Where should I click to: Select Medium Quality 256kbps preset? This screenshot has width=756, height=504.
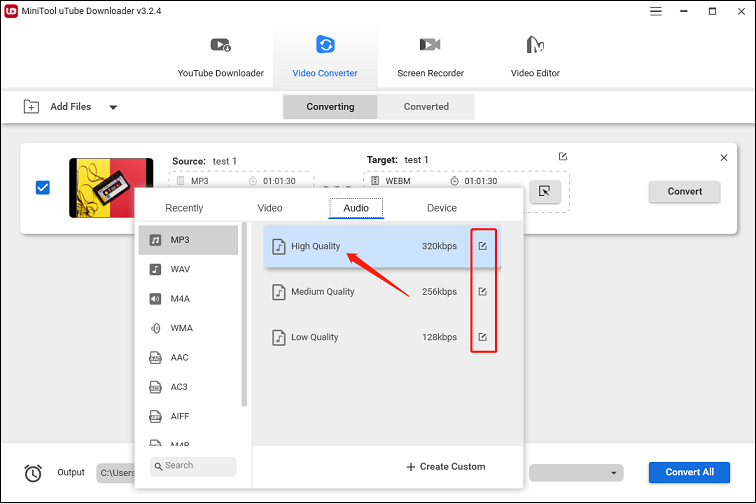click(x=382, y=292)
